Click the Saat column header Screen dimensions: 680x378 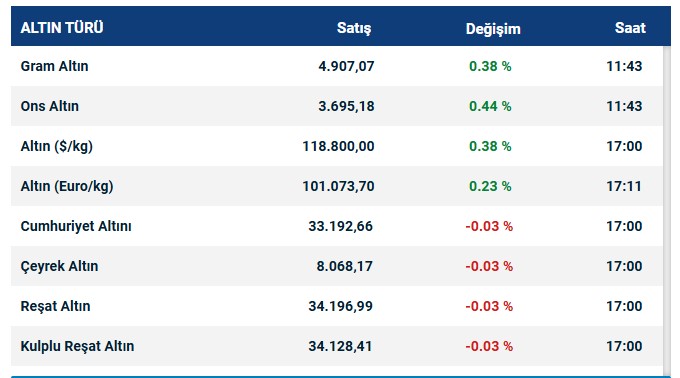point(630,28)
